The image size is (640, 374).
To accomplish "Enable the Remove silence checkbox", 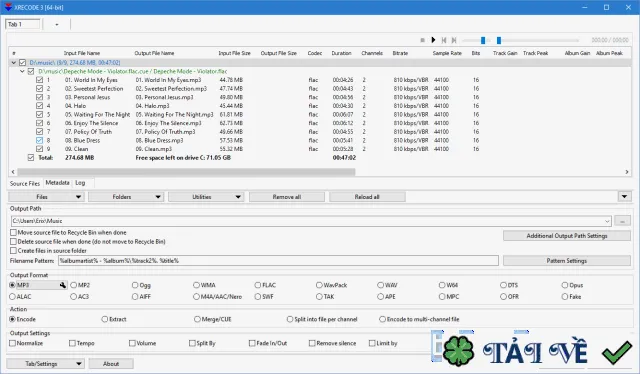I will coord(312,343).
